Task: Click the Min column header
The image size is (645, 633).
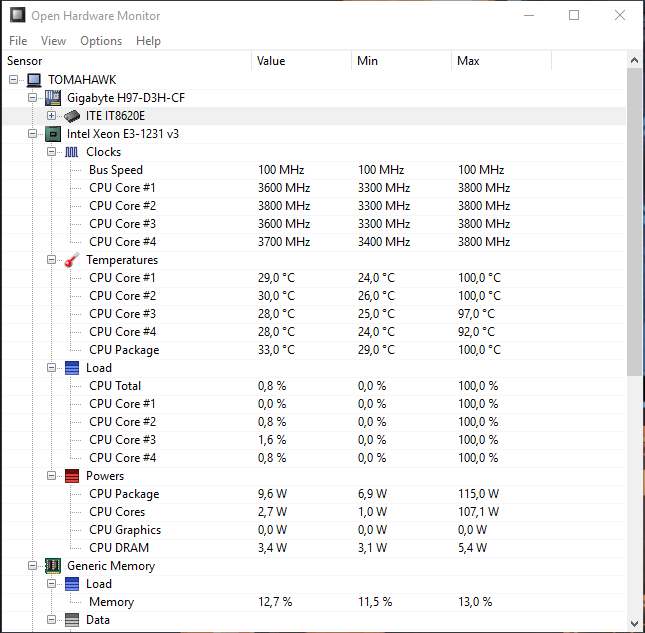Action: (x=401, y=61)
